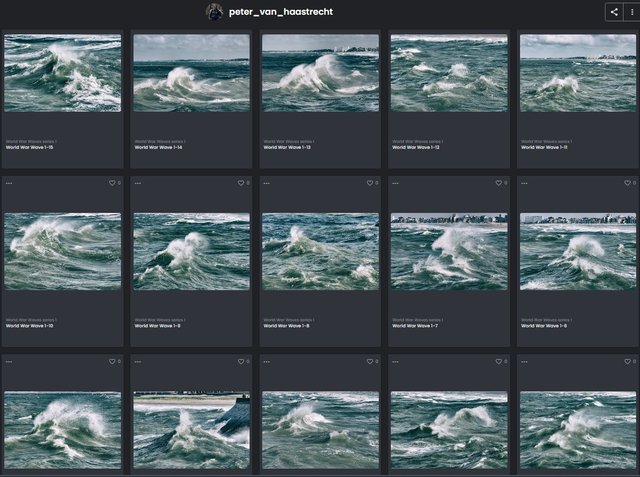Open the World War Wave 1-13 thumbnail
This screenshot has height=477, width=640.
(x=320, y=73)
